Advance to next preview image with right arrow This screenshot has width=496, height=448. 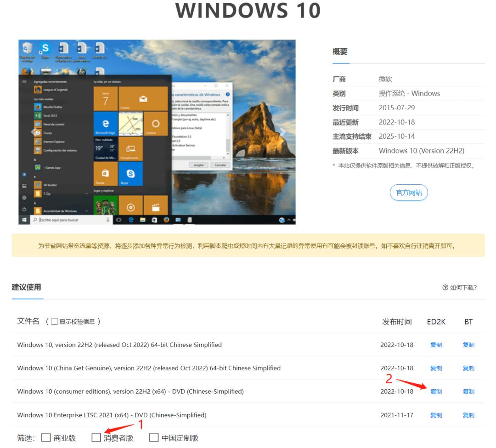pyautogui.click(x=282, y=132)
